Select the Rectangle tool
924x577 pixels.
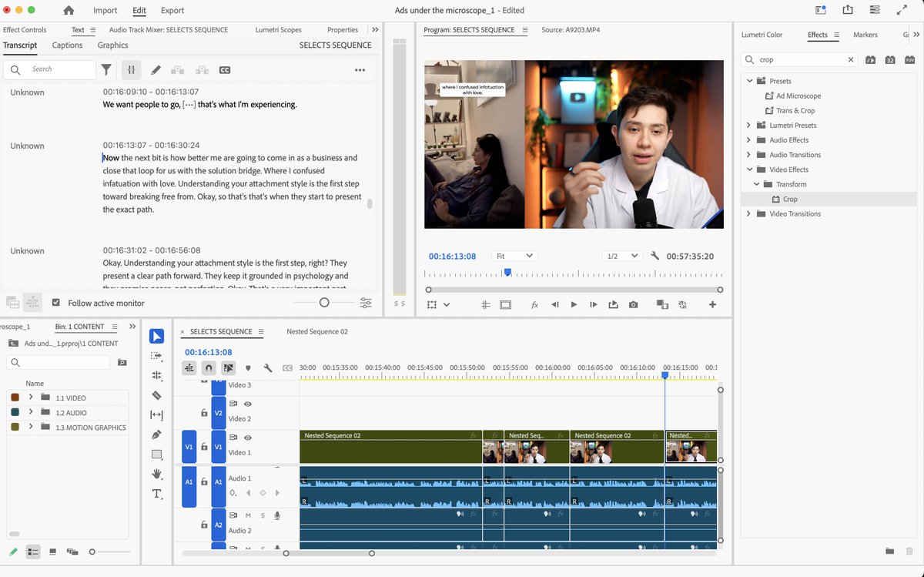(x=156, y=455)
